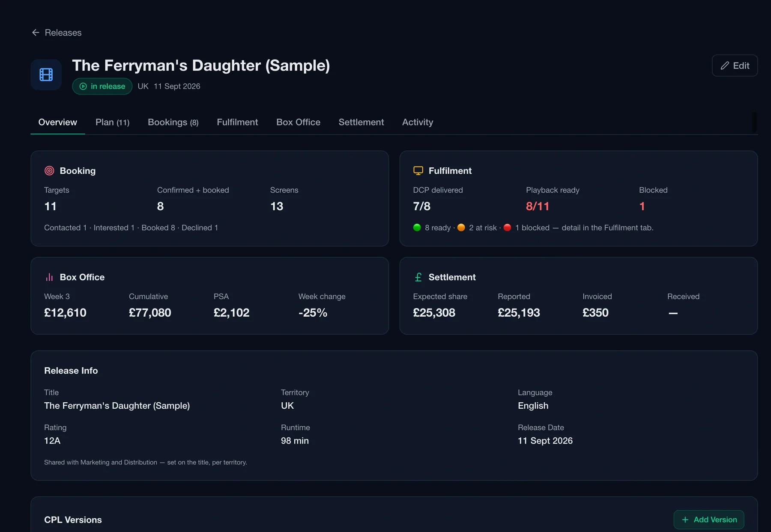Click the back arrow next to Releases
The image size is (771, 532).
click(36, 33)
